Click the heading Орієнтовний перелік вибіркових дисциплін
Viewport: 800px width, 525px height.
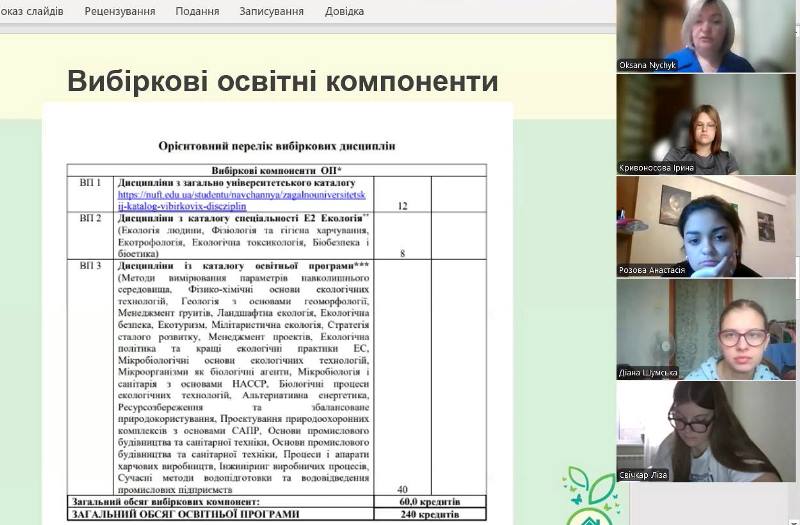coord(276,145)
